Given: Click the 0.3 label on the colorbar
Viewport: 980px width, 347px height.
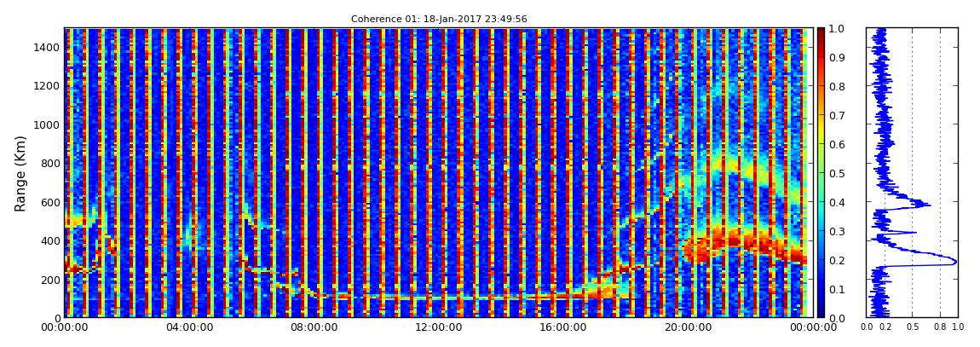Looking at the screenshot, I should 839,231.
